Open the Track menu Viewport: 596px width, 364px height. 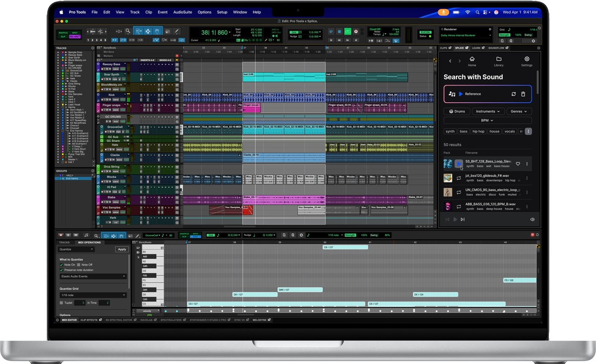coord(135,12)
